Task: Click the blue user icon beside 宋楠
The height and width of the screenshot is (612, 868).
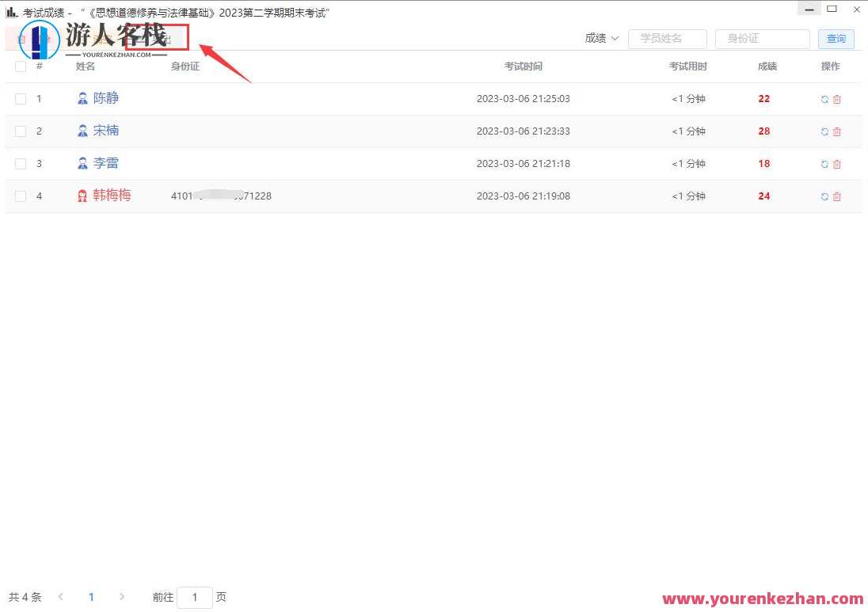Action: coord(82,131)
